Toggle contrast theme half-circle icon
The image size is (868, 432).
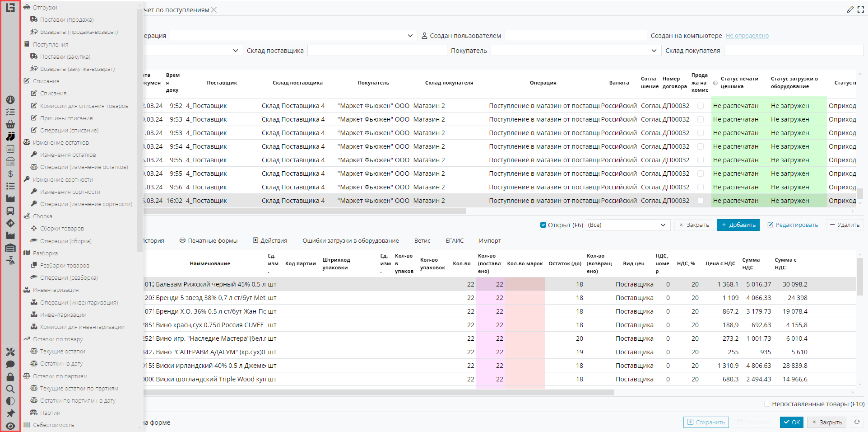pos(10,401)
